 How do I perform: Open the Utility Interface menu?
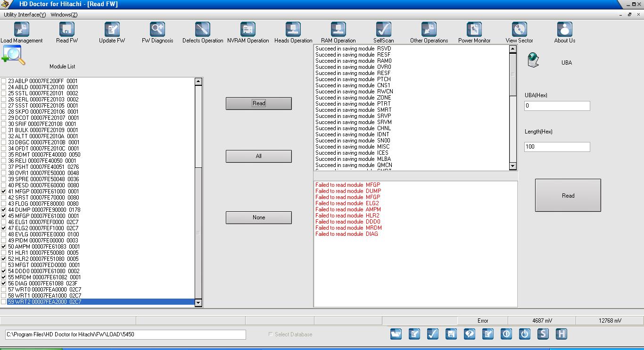[25, 15]
